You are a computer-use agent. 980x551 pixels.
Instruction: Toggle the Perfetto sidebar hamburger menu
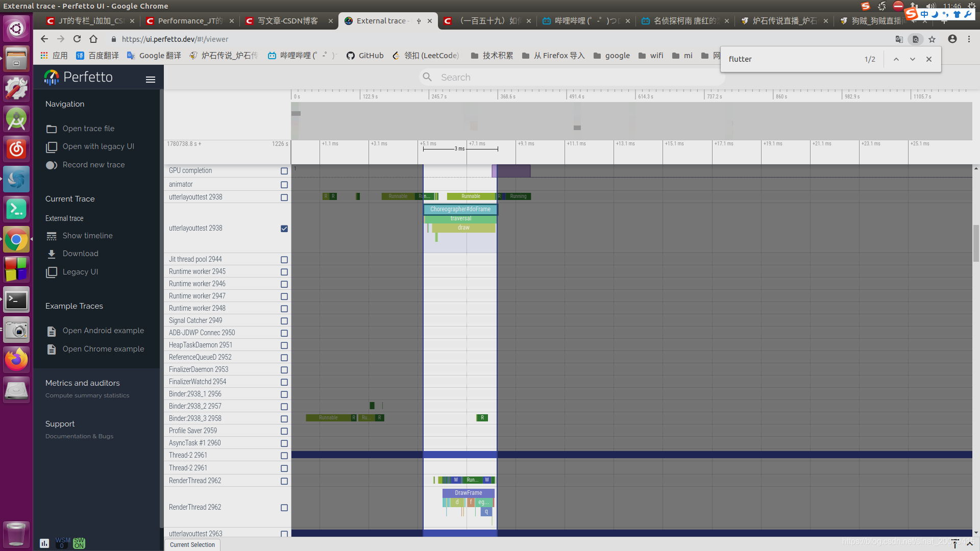[x=150, y=80]
